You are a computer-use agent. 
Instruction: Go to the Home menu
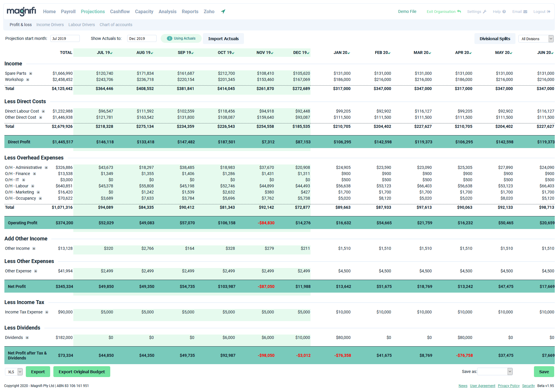coord(49,11)
